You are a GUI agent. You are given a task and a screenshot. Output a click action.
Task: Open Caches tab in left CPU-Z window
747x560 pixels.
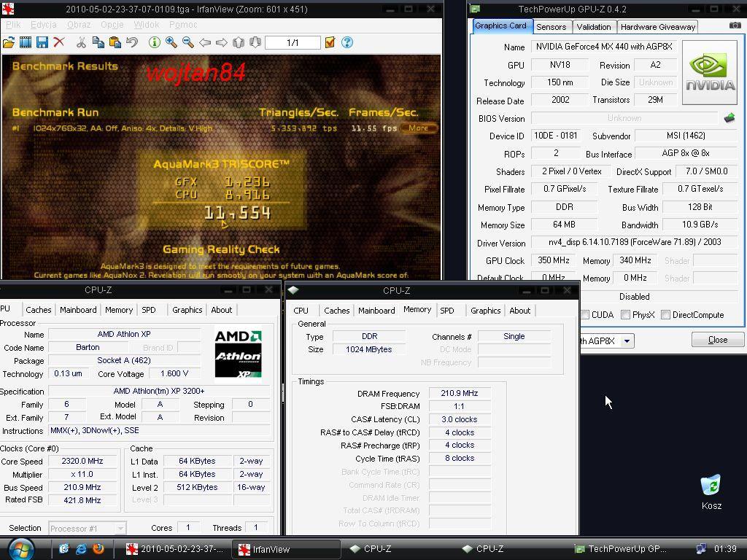tap(38, 310)
